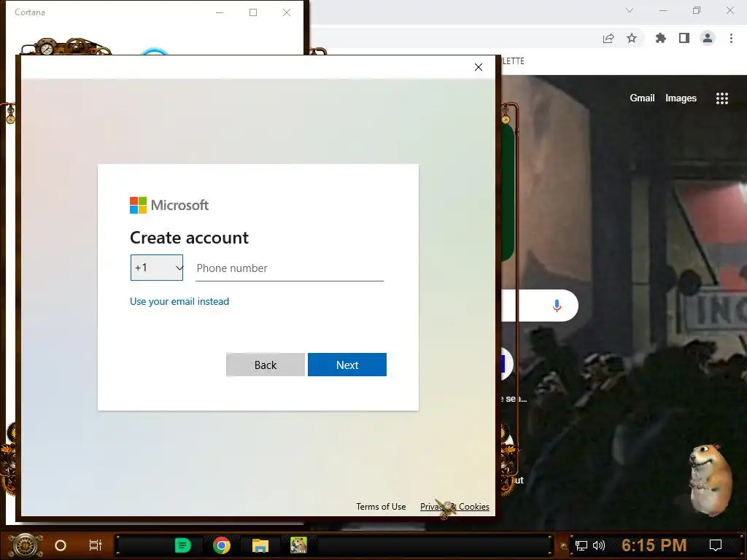Open network status tray icon
This screenshot has width=747, height=560.
coord(581,545)
